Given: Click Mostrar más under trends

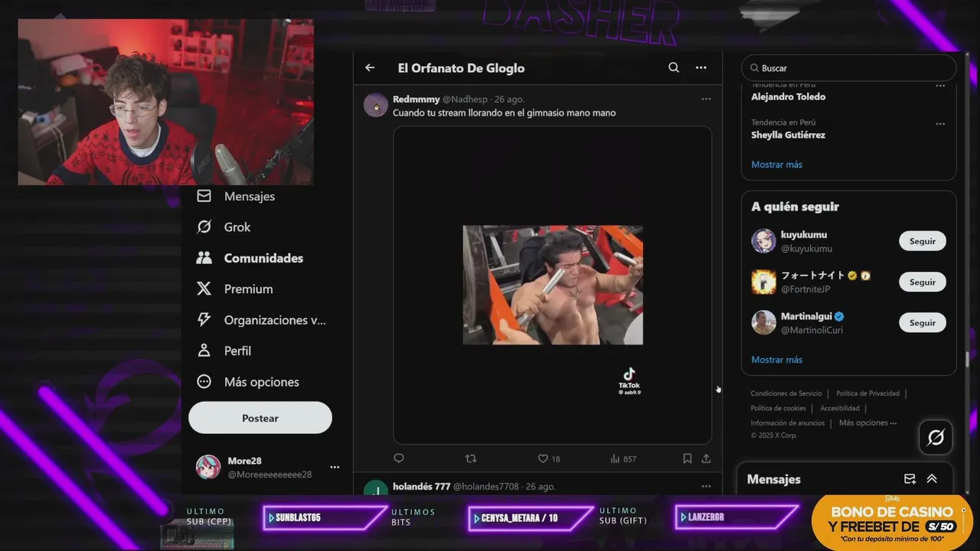Looking at the screenshot, I should pyautogui.click(x=776, y=165).
